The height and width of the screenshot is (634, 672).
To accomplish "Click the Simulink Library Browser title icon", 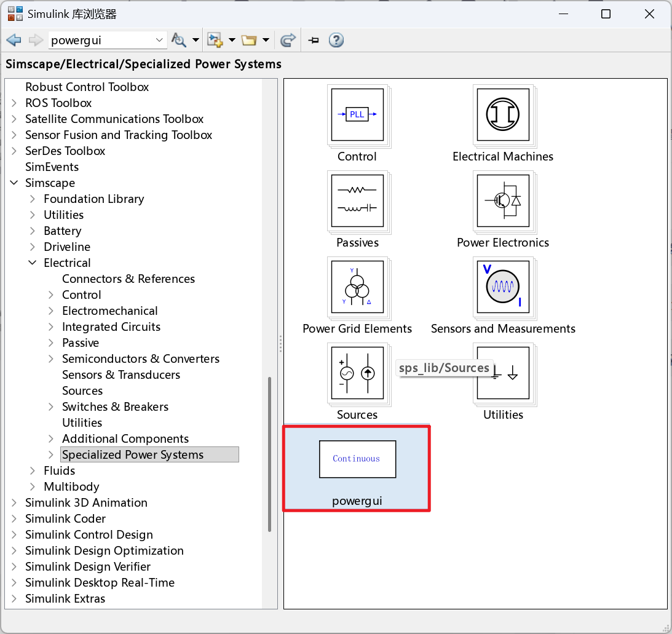I will [15, 14].
